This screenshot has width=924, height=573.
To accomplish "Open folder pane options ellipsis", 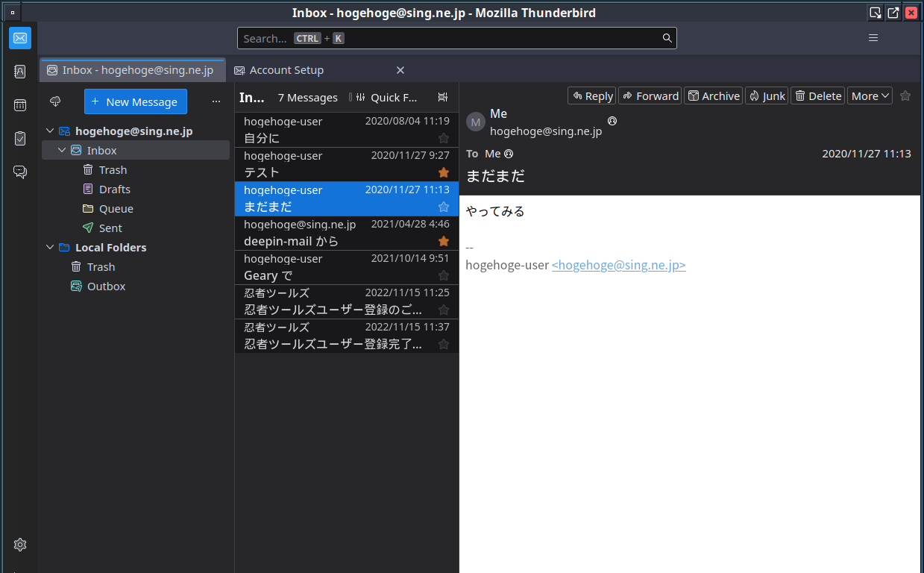I will coord(216,101).
